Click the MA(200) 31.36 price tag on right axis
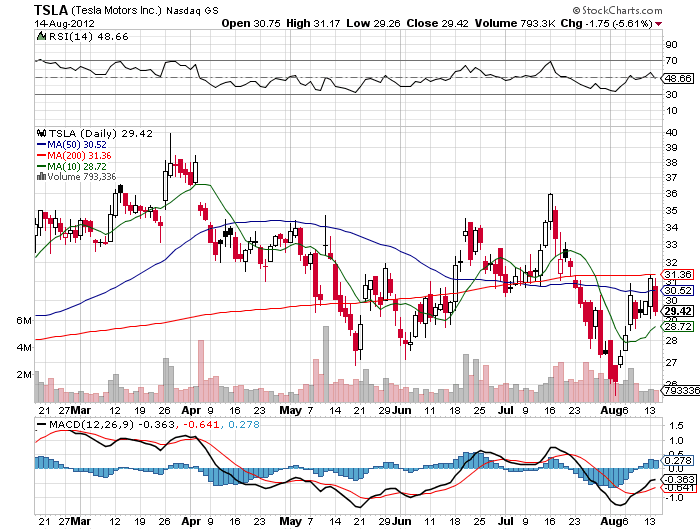This screenshot has width=700, height=530. (678, 274)
